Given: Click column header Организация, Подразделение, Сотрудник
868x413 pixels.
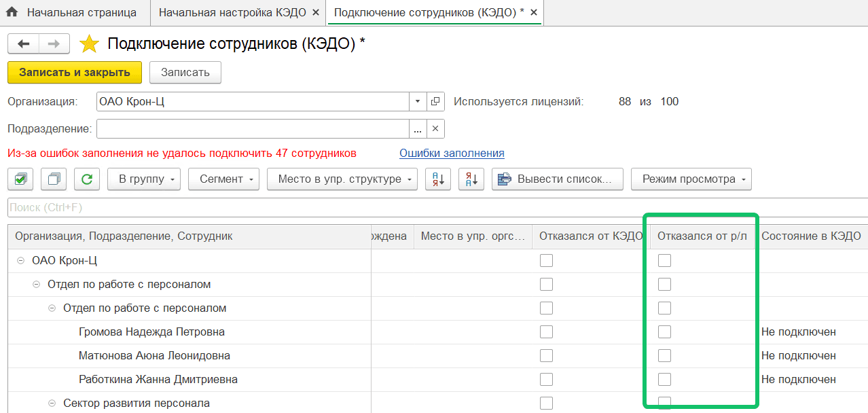Looking at the screenshot, I should (x=189, y=236).
